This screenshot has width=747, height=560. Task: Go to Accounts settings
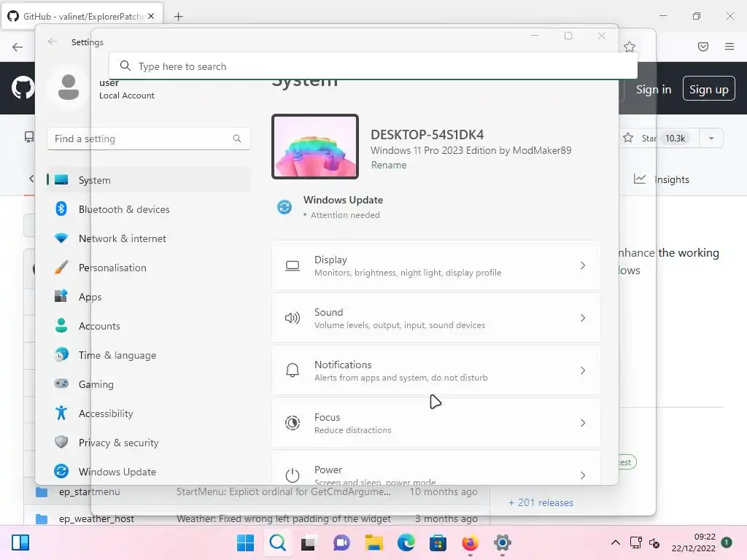pos(148,326)
